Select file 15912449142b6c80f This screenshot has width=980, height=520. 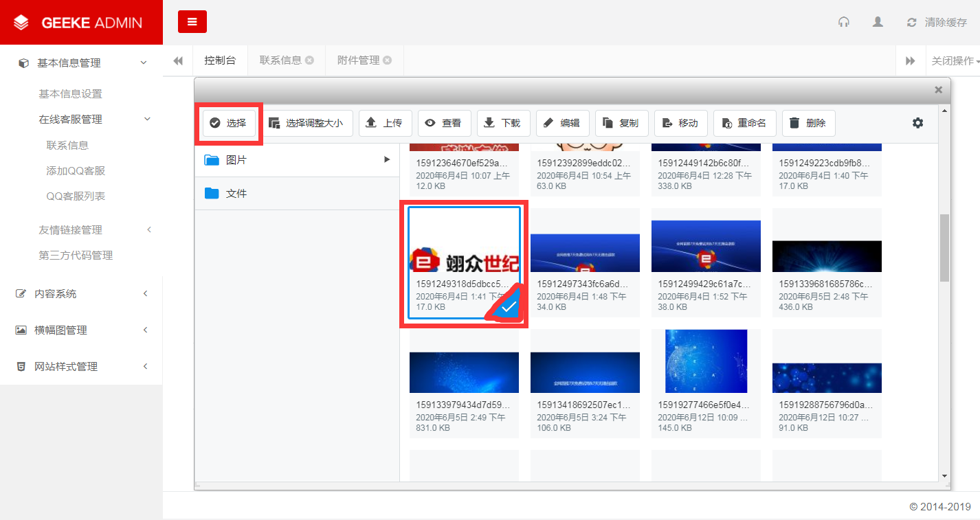coord(706,170)
